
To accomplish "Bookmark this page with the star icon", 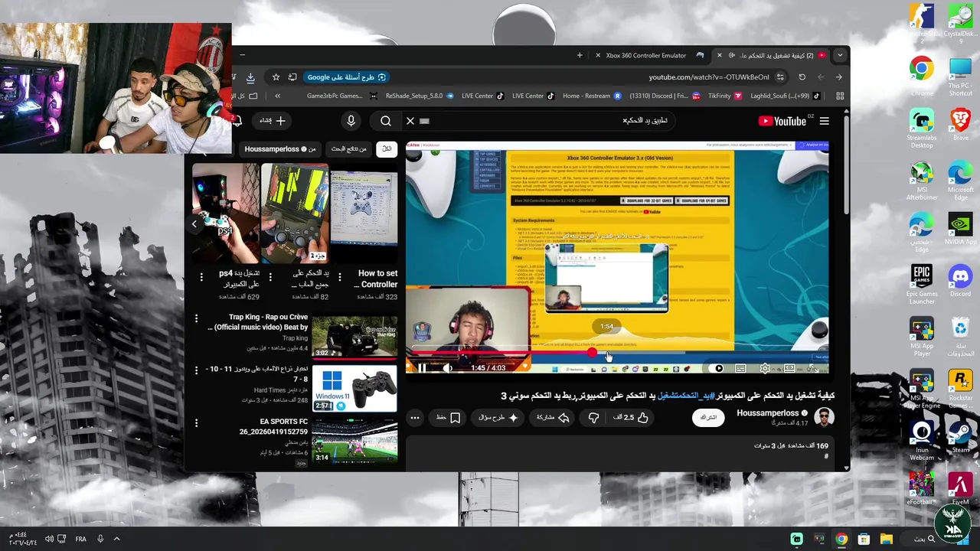I will (x=276, y=77).
